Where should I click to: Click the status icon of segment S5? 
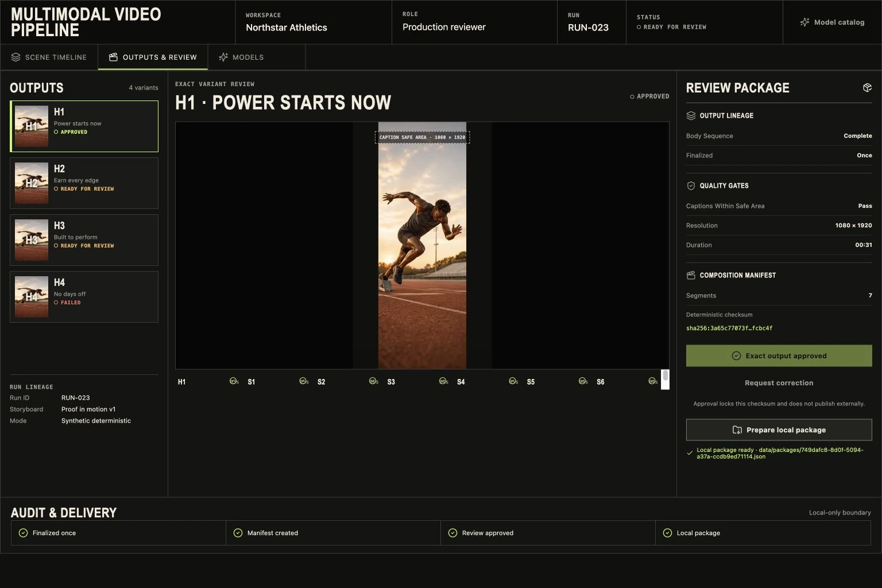tap(583, 381)
